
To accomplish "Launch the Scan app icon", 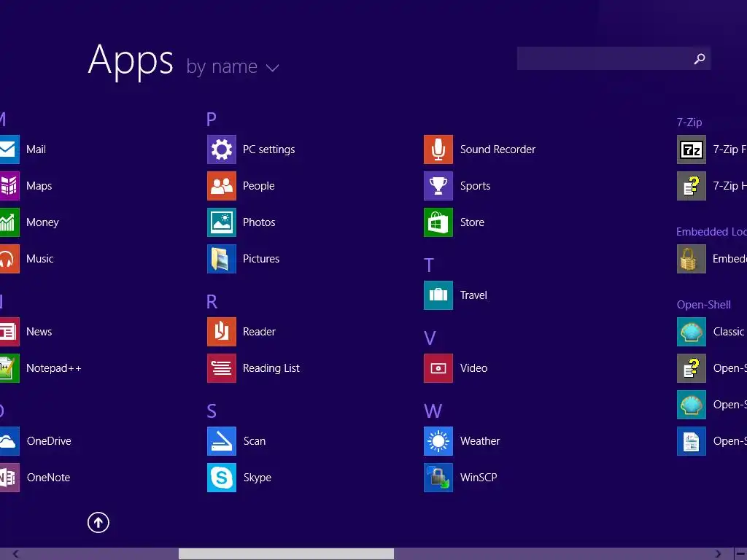I will coord(222,441).
